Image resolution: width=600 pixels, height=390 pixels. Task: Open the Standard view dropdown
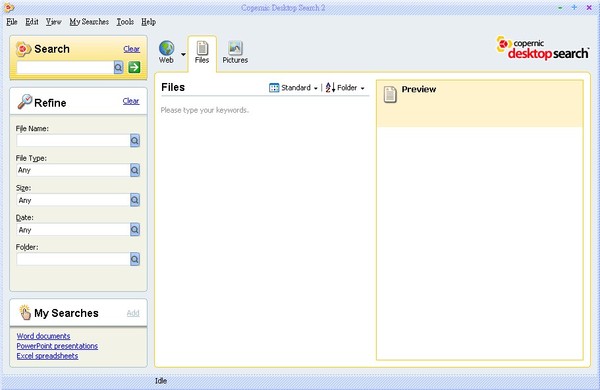(293, 88)
